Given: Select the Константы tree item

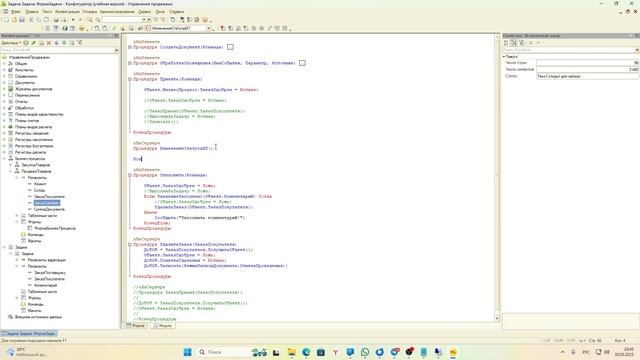Looking at the screenshot, I should [24, 70].
